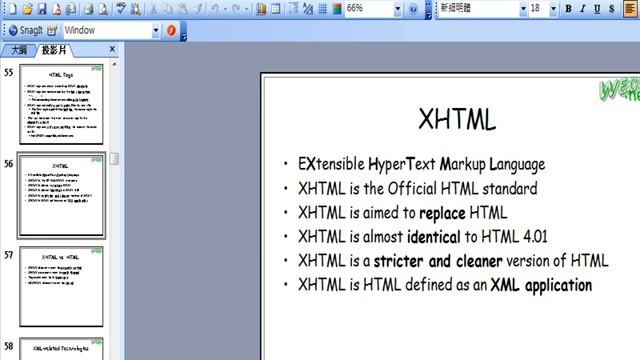Create a new blank presentation
The width and height of the screenshot is (640, 360).
12,8
